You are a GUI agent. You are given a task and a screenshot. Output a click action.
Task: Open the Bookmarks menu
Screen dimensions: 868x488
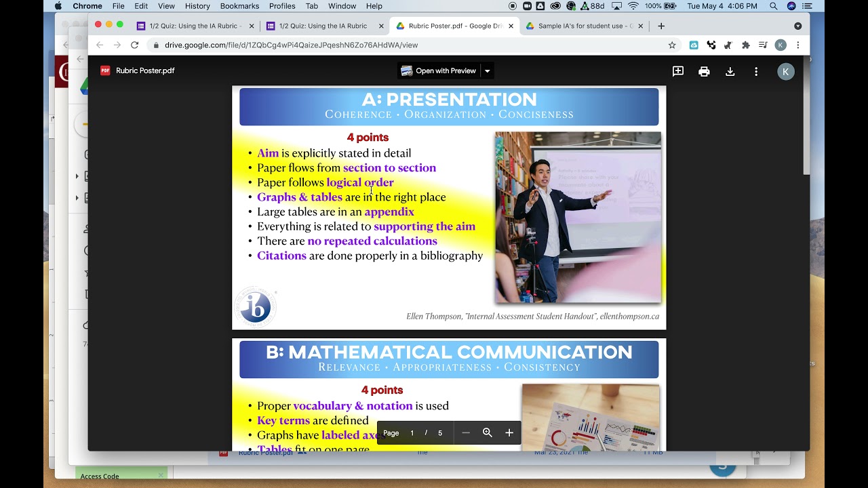pos(239,6)
